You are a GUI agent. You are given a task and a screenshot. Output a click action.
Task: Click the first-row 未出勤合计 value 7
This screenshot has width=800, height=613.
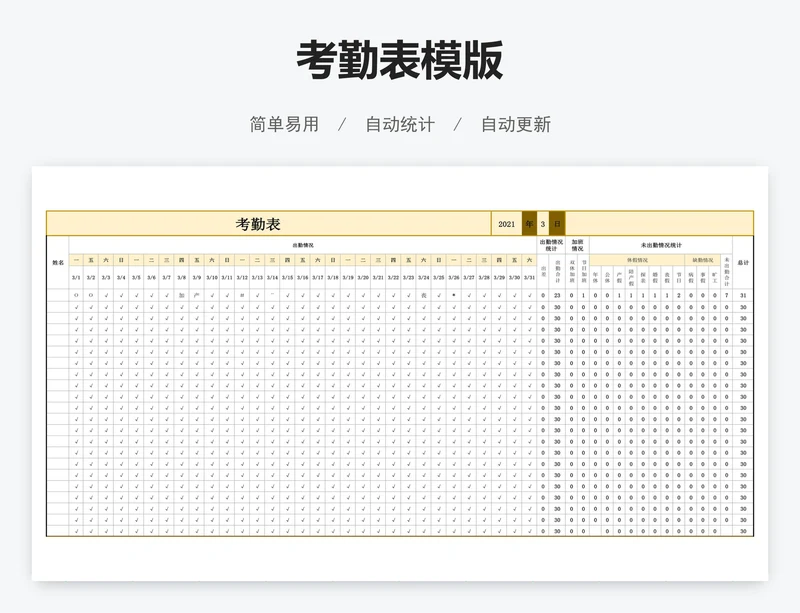[727, 295]
